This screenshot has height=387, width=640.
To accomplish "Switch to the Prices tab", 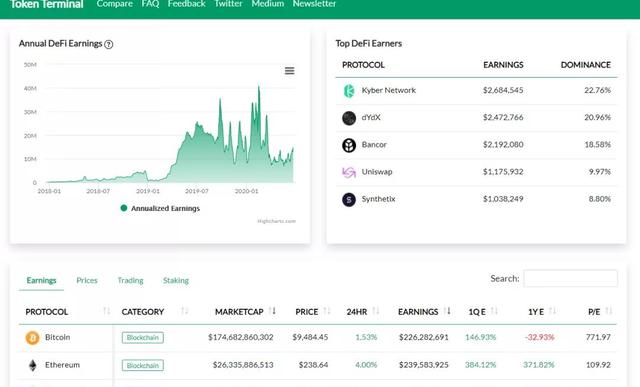I will point(87,280).
